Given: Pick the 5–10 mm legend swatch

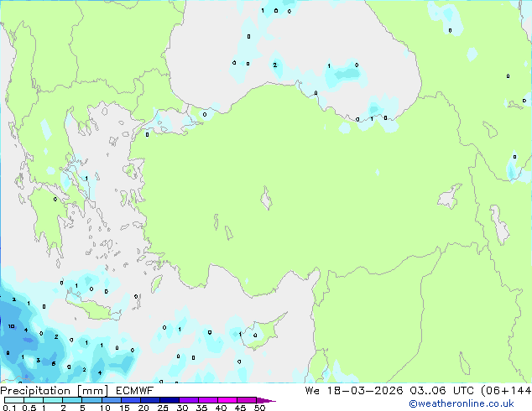Looking at the screenshot, I should 91,400.
